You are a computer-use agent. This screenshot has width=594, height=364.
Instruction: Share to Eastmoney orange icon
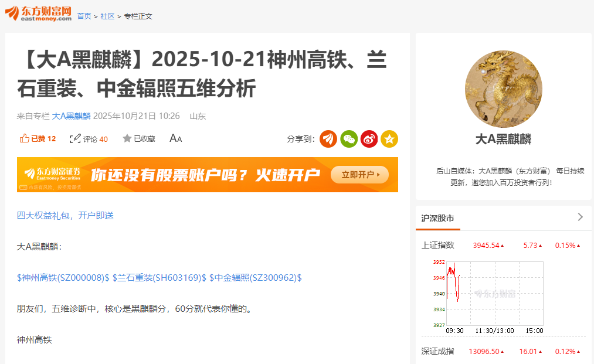point(328,139)
